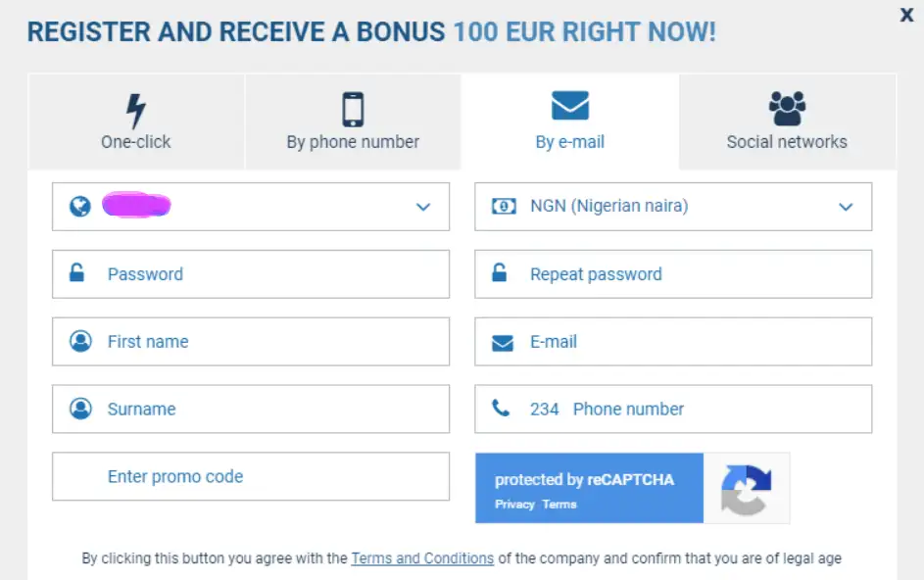Viewport: 924px width, 580px height.
Task: Expand the currency dropdown chevron
Action: point(846,207)
